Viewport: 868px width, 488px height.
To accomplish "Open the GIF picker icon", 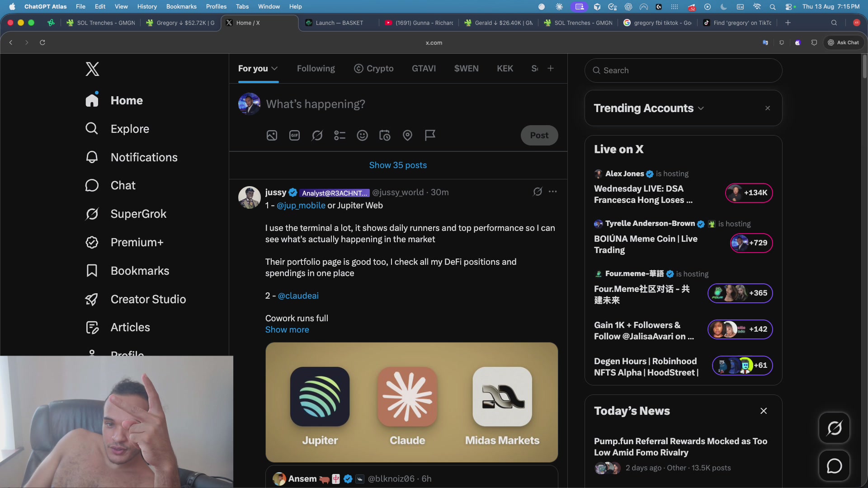I will pyautogui.click(x=294, y=135).
